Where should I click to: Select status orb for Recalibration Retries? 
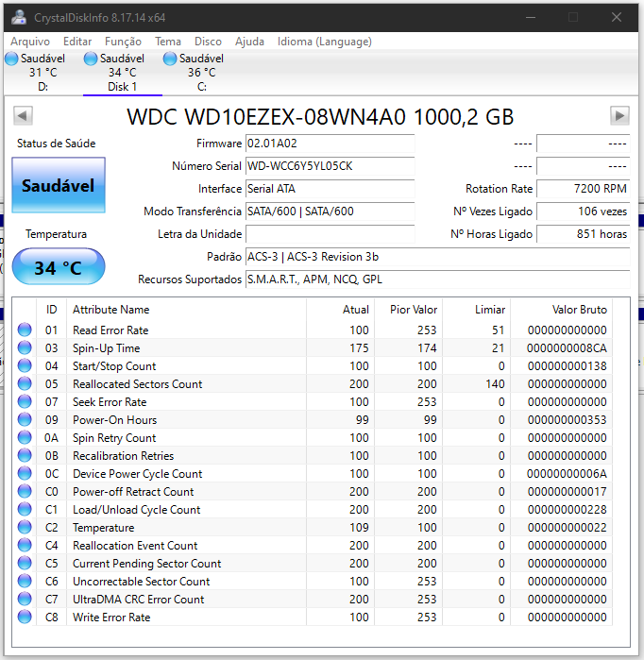tap(25, 455)
